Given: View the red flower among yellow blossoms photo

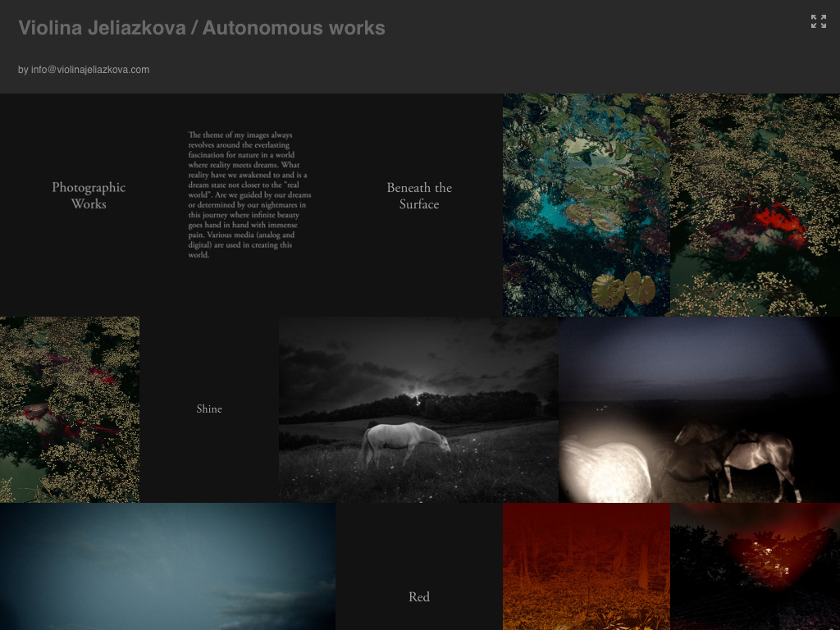Looking at the screenshot, I should point(755,205).
